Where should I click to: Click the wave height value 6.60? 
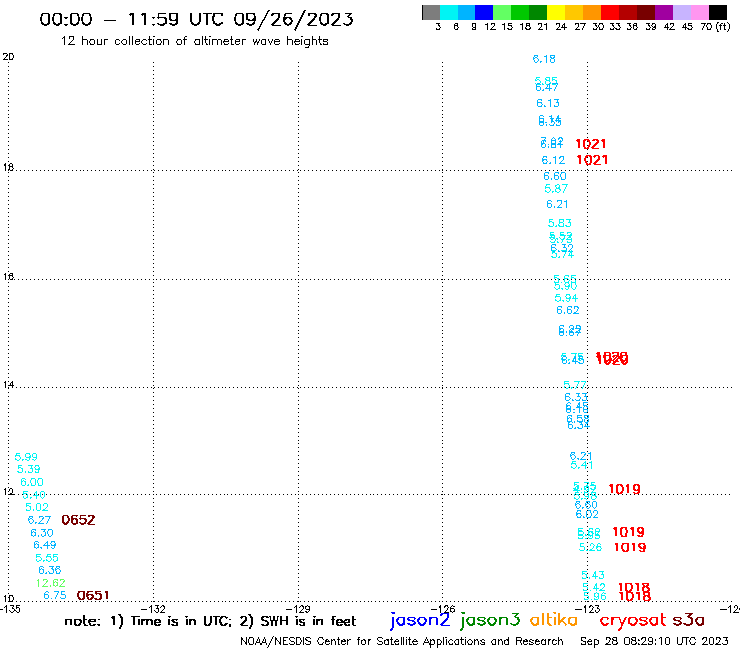tap(555, 176)
